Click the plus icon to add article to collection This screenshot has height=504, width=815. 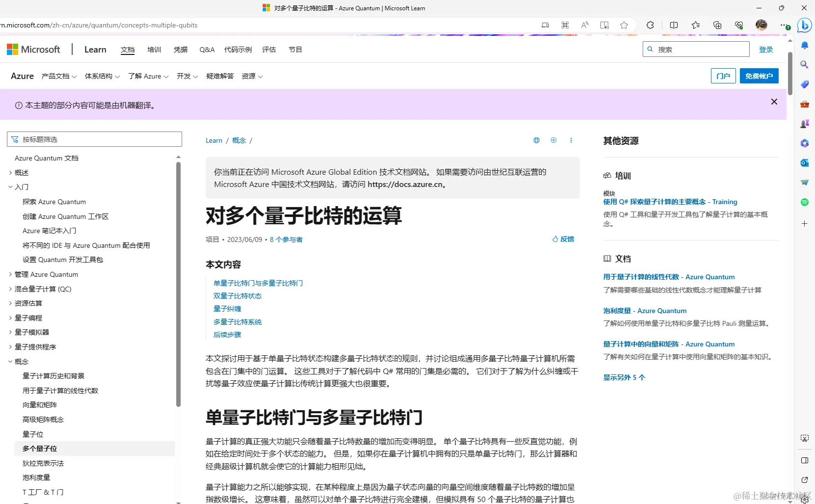click(x=554, y=140)
